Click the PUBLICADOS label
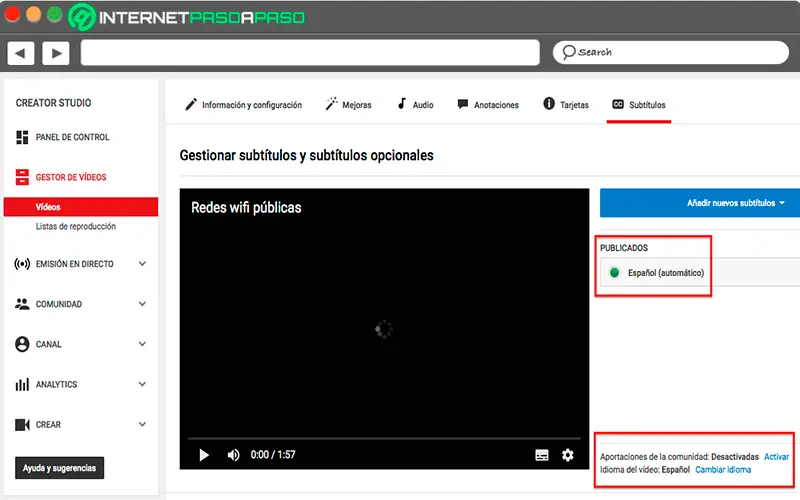The width and height of the screenshot is (800, 500). [x=624, y=248]
